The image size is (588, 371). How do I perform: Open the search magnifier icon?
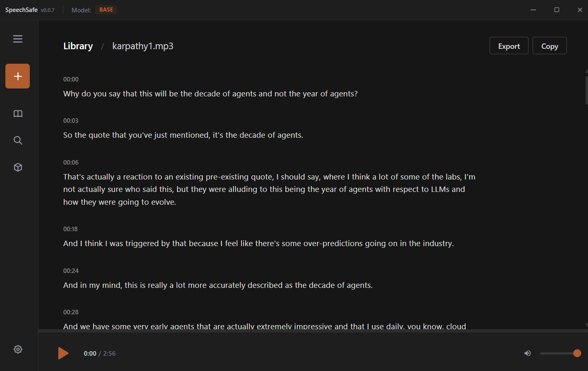coord(18,141)
